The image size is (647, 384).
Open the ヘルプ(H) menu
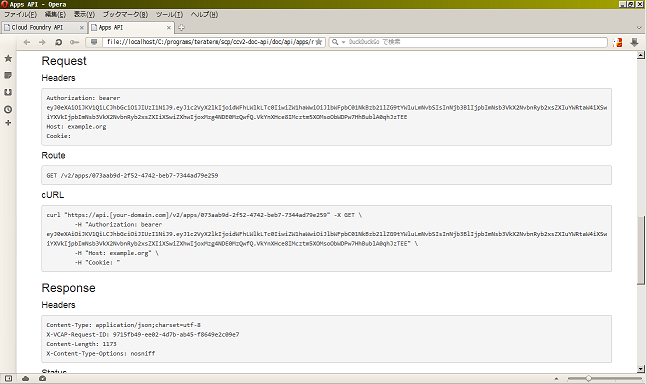point(204,14)
